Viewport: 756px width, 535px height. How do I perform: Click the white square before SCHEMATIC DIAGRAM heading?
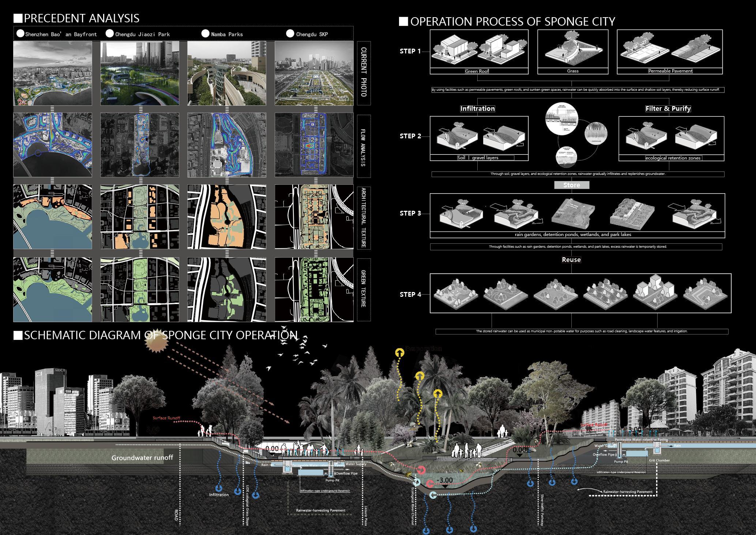18,335
